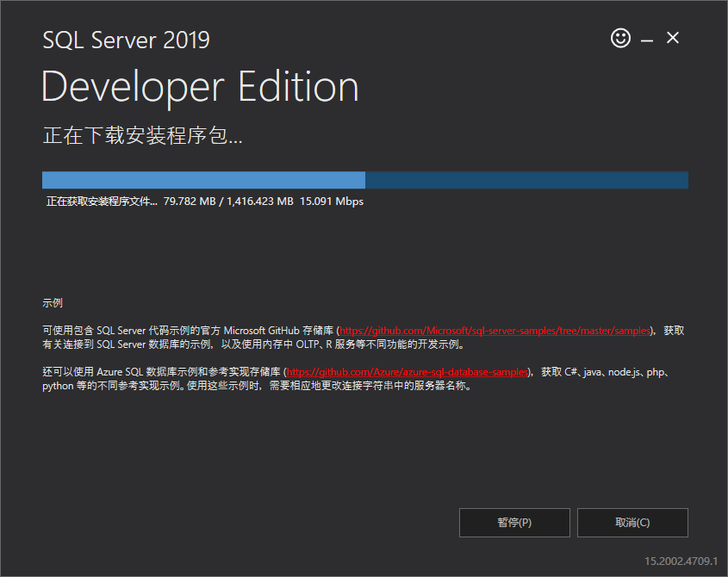Viewport: 728px width, 577px height.
Task: Click the unfilled dark-blue part of progress bar
Action: point(526,180)
